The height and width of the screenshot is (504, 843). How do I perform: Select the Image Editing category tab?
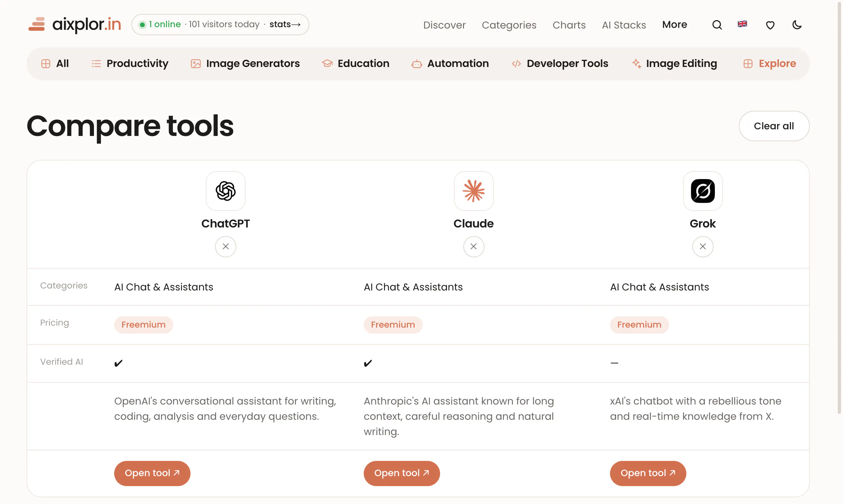tap(675, 64)
